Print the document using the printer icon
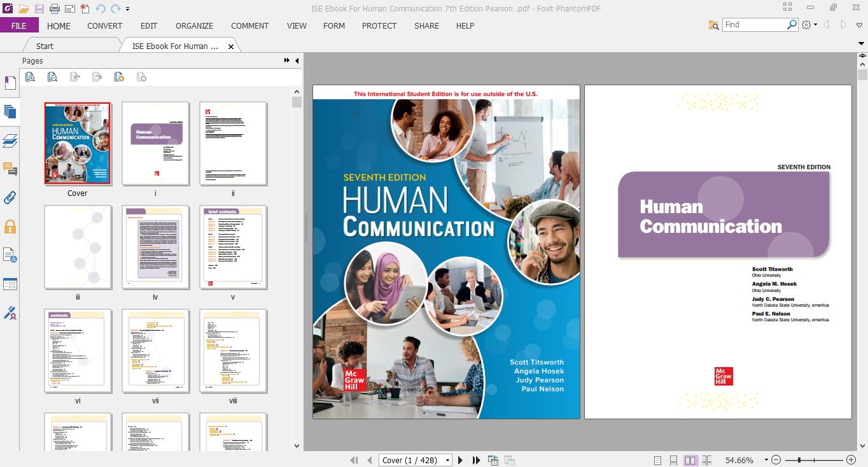 55,9
